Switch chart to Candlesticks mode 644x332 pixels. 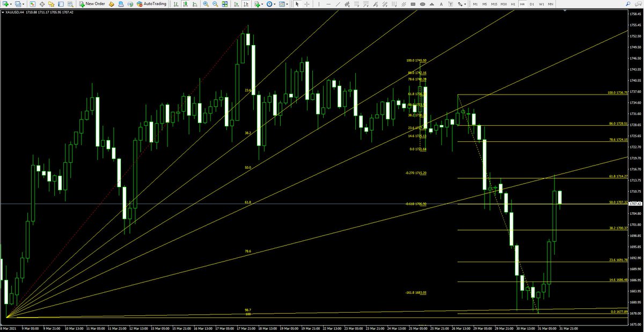185,4
